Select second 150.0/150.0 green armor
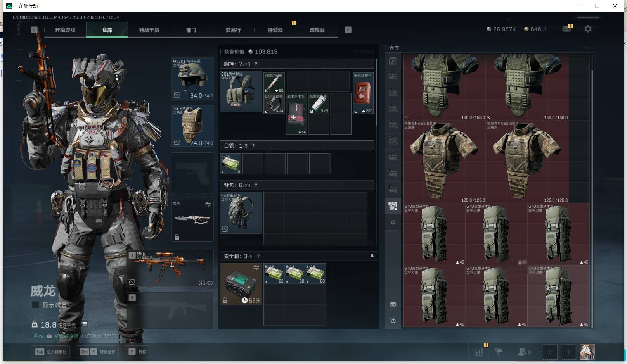Viewport: 627px width, 364px height. coord(527,87)
